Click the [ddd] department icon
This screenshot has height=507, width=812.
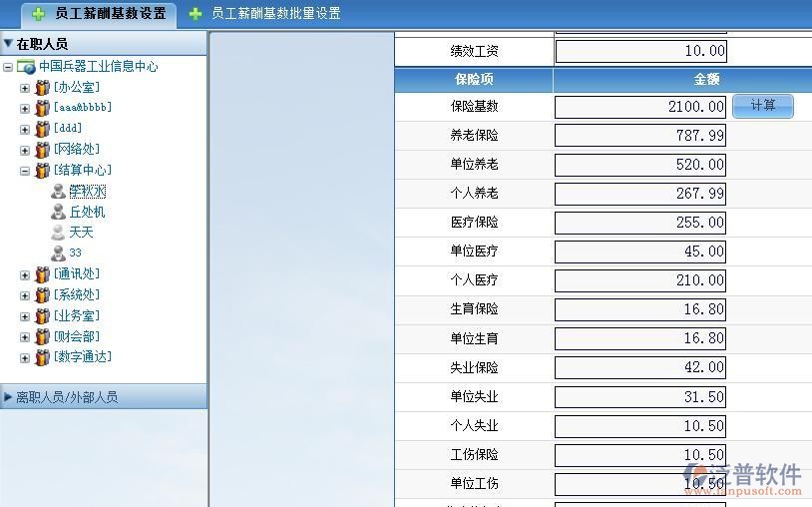pos(43,129)
